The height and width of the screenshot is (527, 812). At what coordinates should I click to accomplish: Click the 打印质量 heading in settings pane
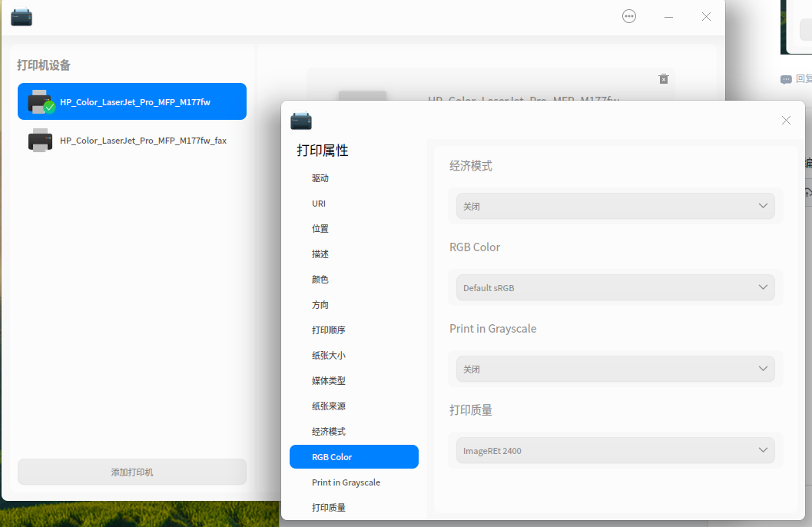[x=471, y=410]
